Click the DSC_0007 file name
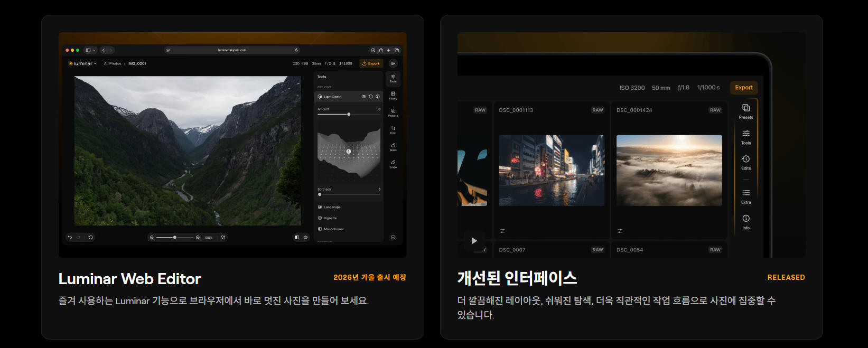Viewport: 868px width, 348px height. tap(512, 250)
